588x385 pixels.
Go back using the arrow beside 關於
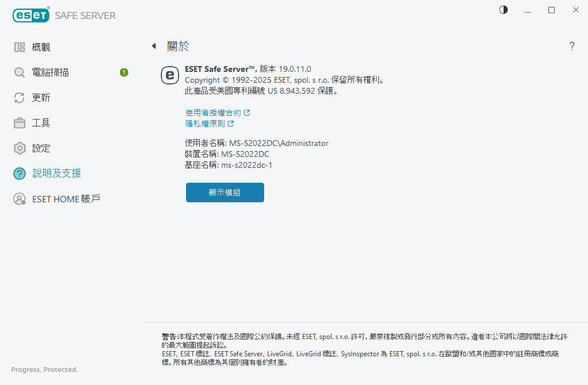pos(154,46)
